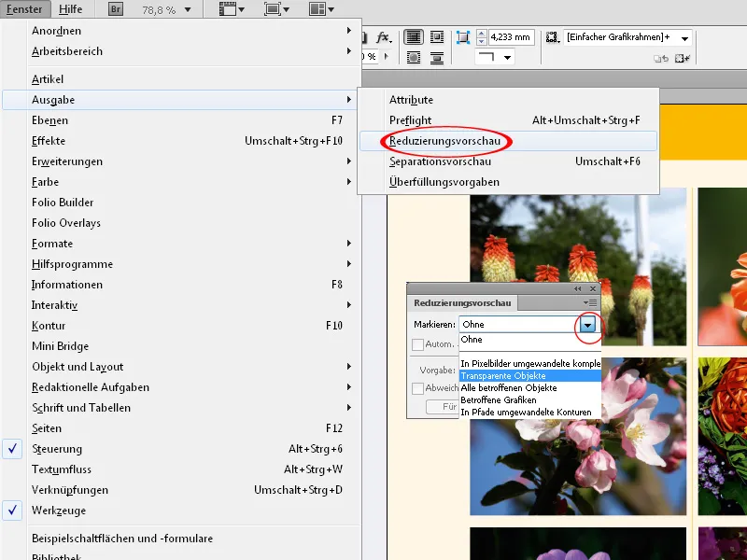Select 'Betroffene Grafiken' in the list

click(x=529, y=400)
